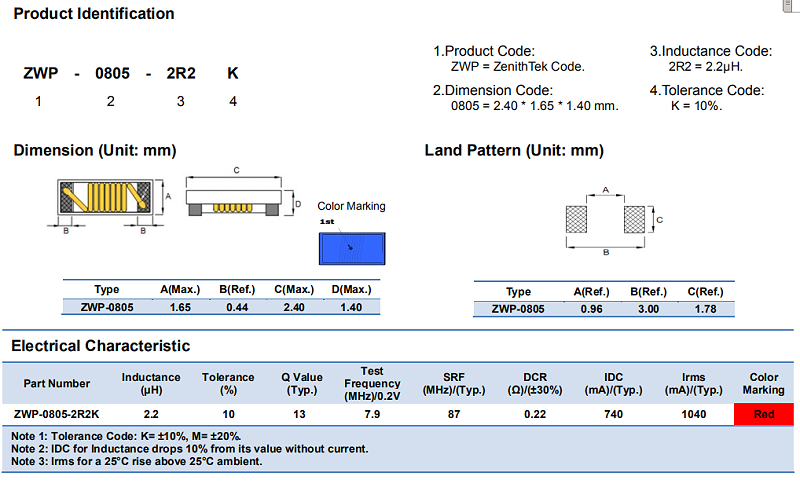
Task: Click the Tolerance (%) column header
Action: click(228, 384)
